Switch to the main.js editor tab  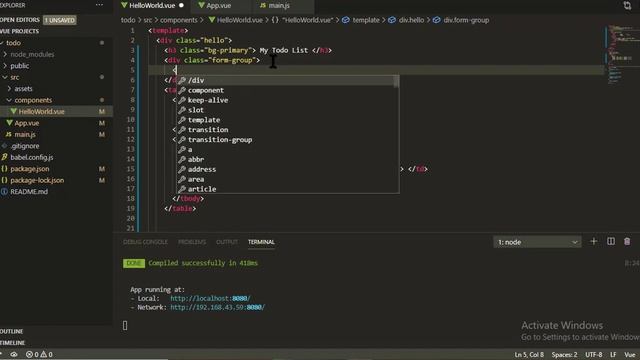tap(279, 5)
